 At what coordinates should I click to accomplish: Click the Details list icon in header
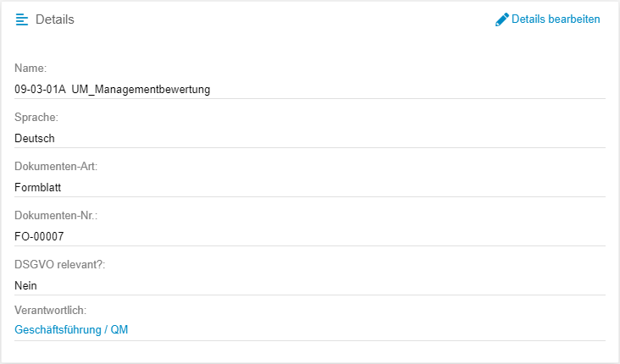coord(22,19)
